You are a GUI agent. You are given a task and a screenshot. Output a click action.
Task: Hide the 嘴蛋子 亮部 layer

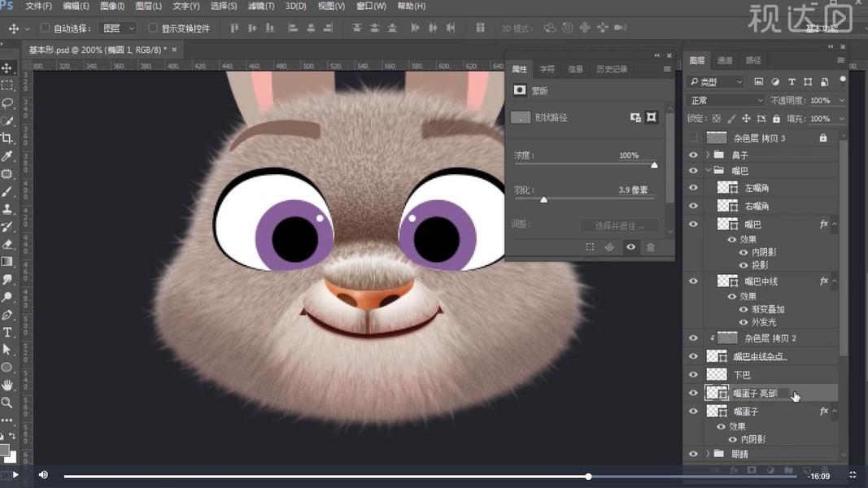pos(693,393)
